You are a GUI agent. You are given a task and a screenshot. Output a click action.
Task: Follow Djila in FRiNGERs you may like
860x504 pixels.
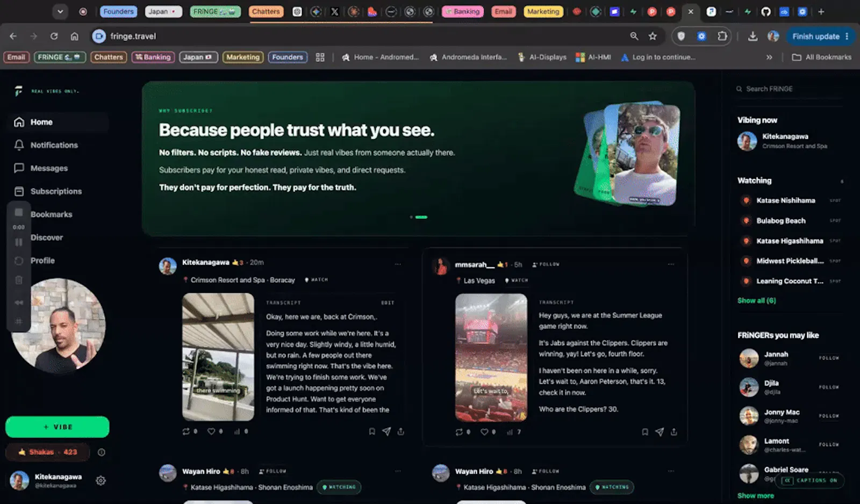point(829,387)
